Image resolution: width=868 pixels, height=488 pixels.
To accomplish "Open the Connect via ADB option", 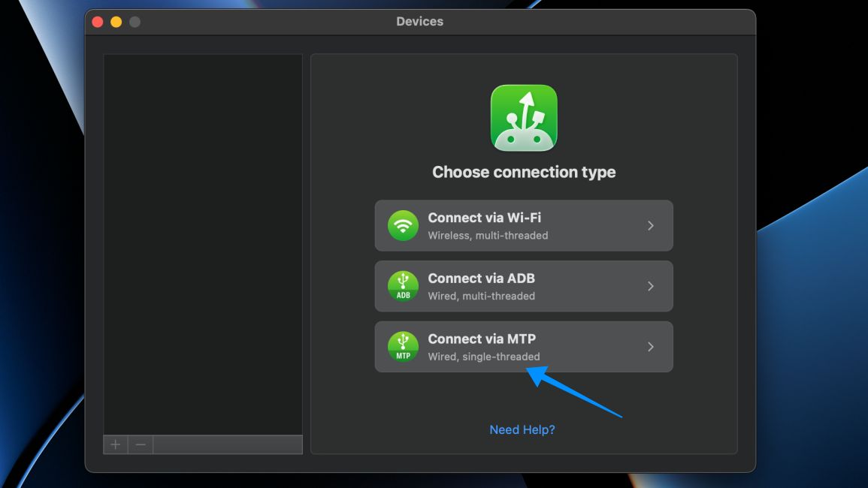I will point(524,286).
